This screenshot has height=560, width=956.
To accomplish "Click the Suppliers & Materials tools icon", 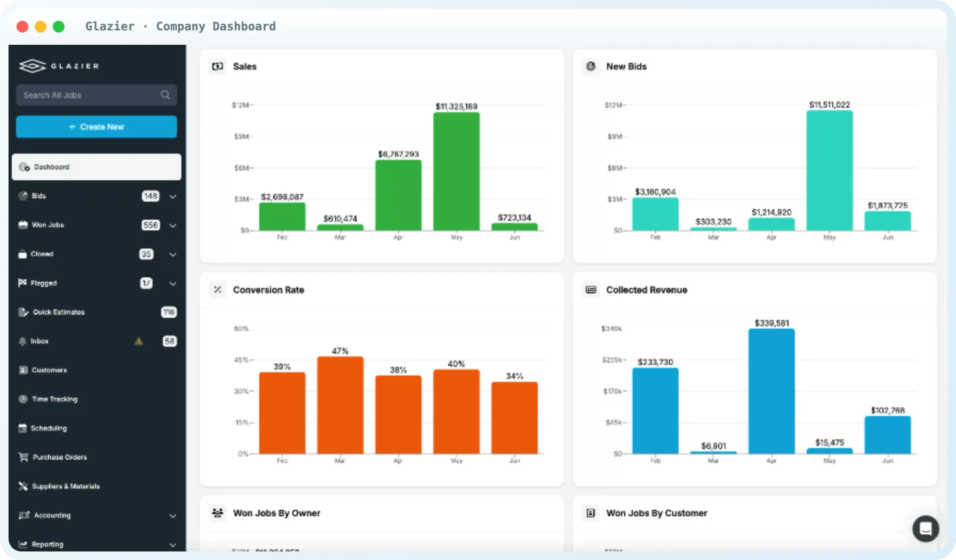I will point(23,486).
